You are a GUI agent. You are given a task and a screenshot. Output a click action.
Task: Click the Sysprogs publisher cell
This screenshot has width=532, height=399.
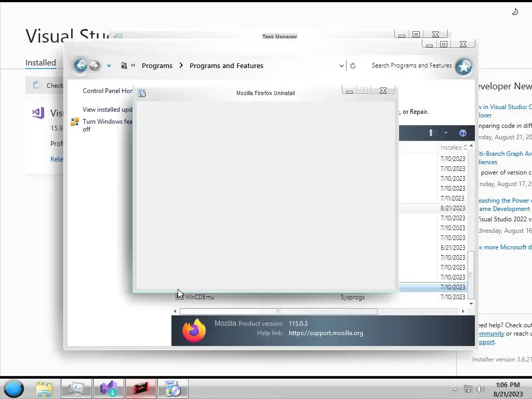click(353, 297)
